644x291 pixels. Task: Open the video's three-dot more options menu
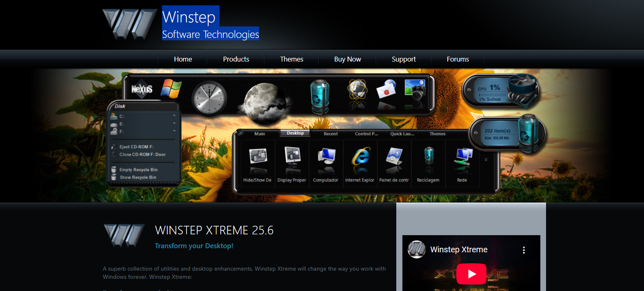point(524,250)
